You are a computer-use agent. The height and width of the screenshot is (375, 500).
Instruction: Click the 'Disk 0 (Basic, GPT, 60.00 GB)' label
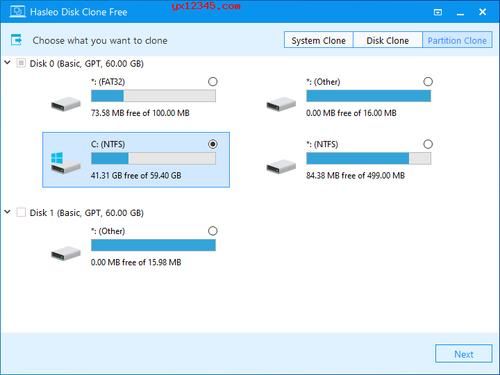coord(87,63)
